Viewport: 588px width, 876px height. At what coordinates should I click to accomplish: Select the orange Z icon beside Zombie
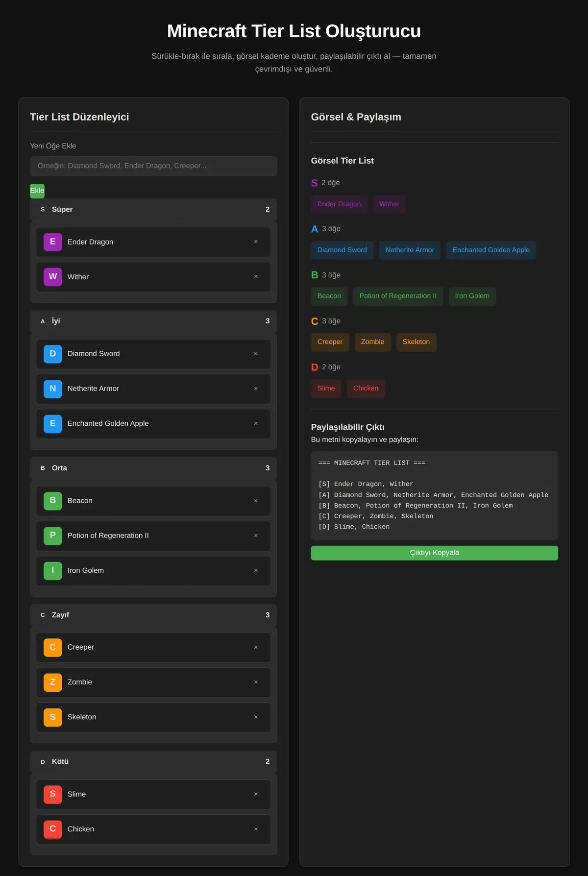pos(53,682)
